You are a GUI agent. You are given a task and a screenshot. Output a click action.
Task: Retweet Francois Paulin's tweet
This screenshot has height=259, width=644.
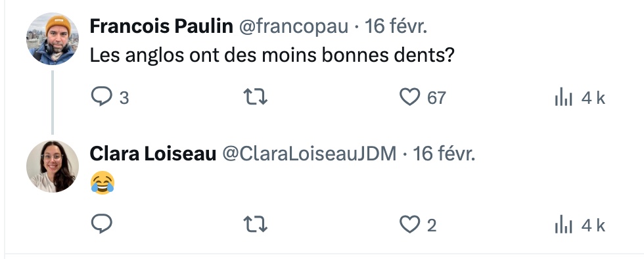256,97
